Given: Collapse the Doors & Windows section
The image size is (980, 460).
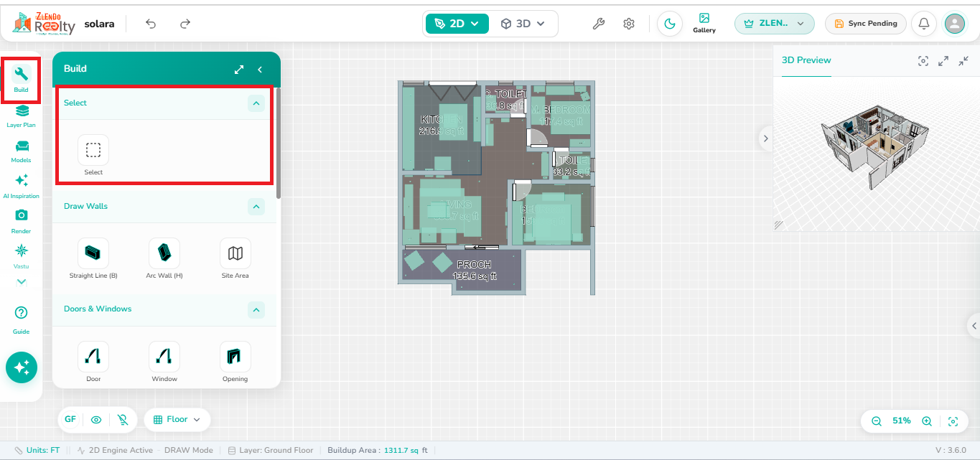Looking at the screenshot, I should pos(256,310).
